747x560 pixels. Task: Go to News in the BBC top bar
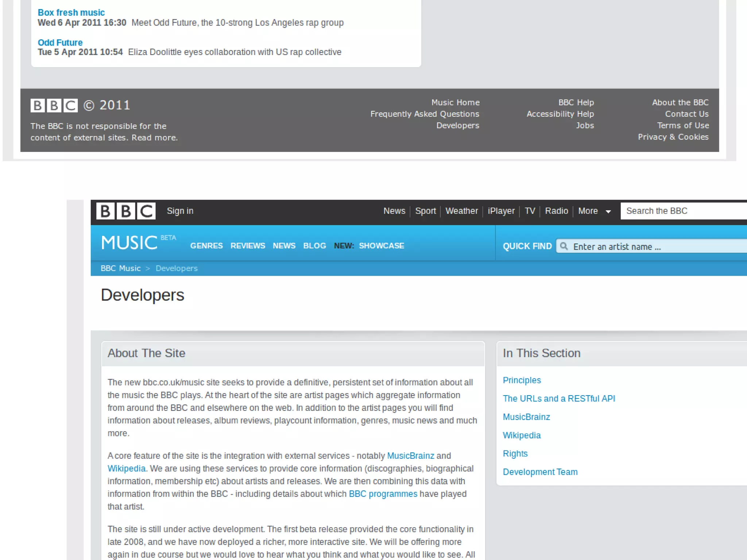coord(394,211)
